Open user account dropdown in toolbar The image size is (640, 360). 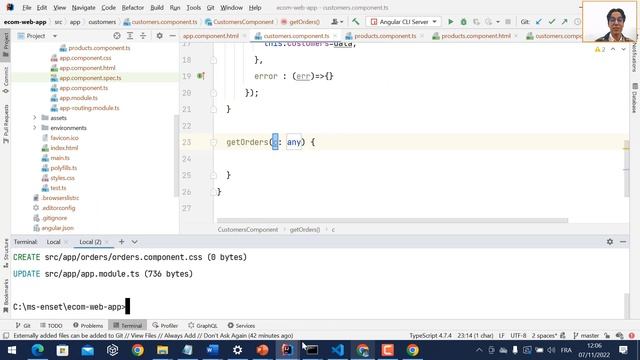pos(337,22)
